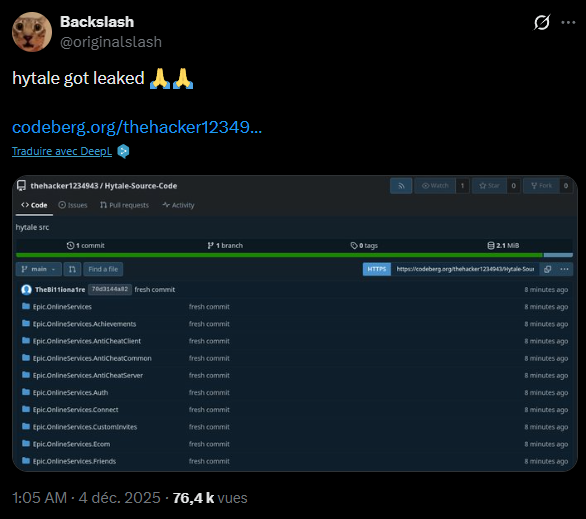Click fresh commit message in Epic.OnlineServices.Achievements row

(x=209, y=324)
